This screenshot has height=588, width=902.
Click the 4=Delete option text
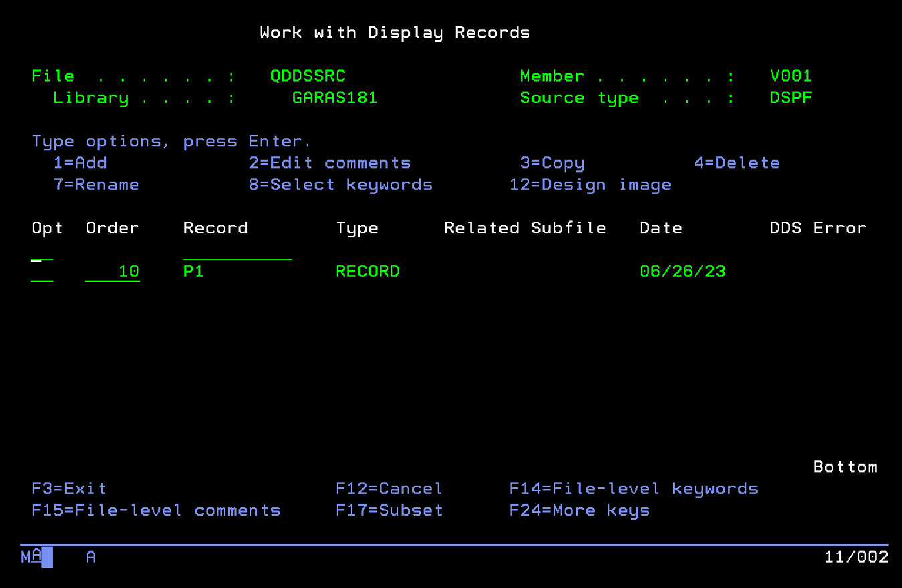[737, 163]
